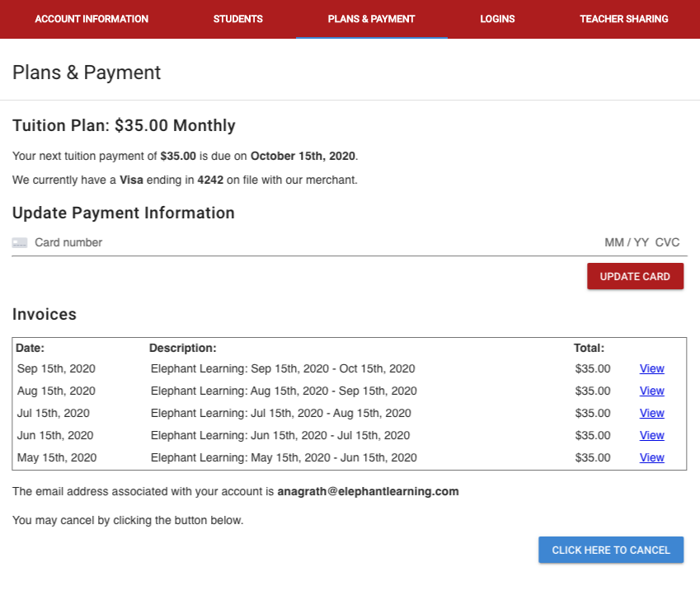The image size is (700, 595).
Task: Go to the Logins tab
Action: tap(497, 19)
